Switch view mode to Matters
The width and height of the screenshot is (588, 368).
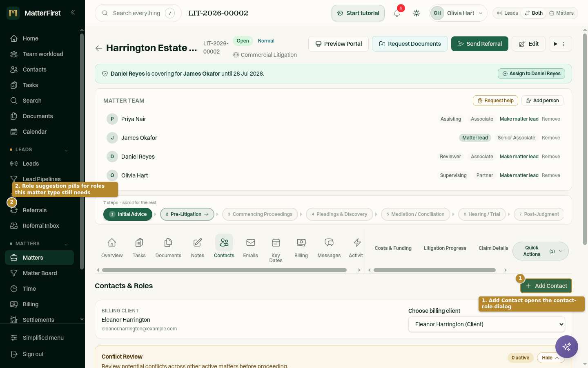click(561, 13)
